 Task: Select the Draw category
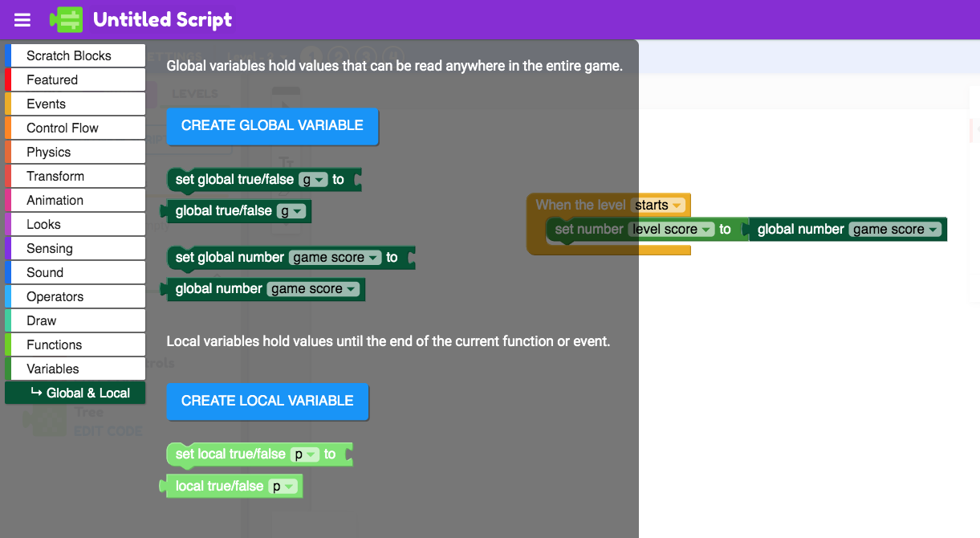tap(75, 320)
